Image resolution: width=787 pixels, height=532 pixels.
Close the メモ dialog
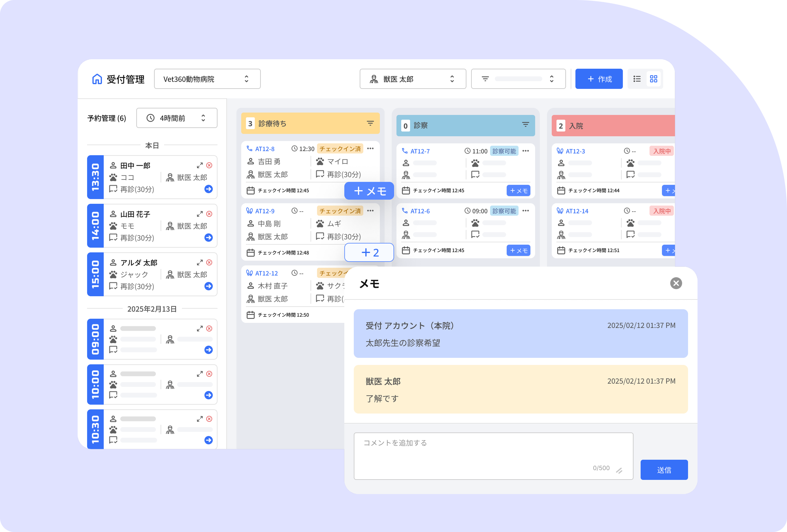pos(676,283)
